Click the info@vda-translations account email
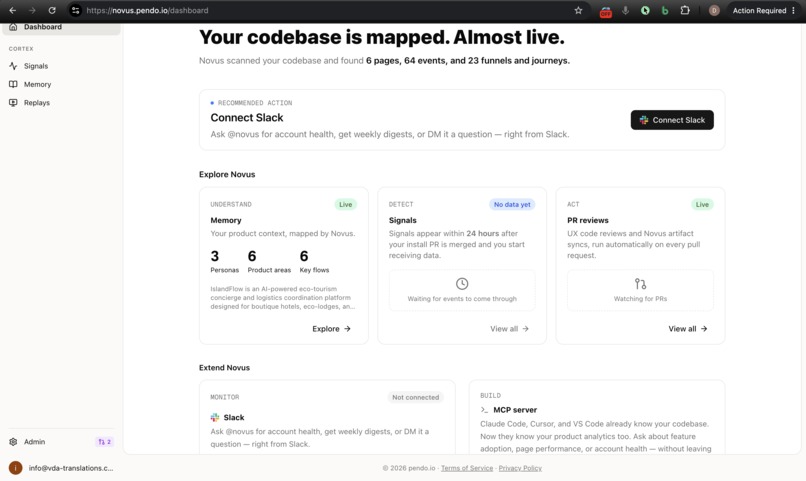Screen dimensions: 806x481 pos(71,468)
